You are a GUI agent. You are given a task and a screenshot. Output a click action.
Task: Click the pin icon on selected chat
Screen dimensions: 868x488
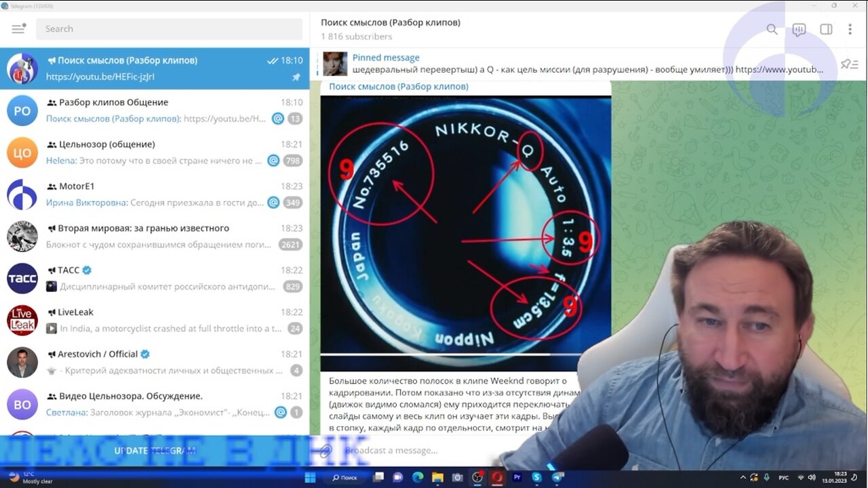pyautogui.click(x=296, y=77)
